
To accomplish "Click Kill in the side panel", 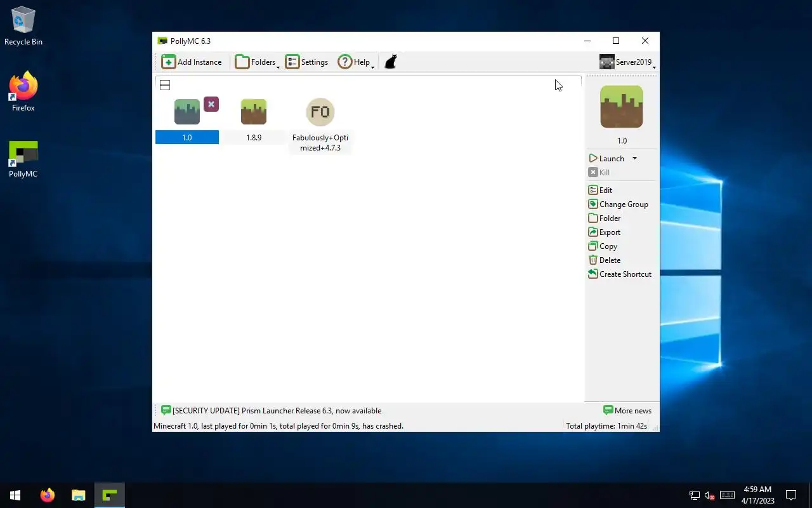I will pos(599,172).
